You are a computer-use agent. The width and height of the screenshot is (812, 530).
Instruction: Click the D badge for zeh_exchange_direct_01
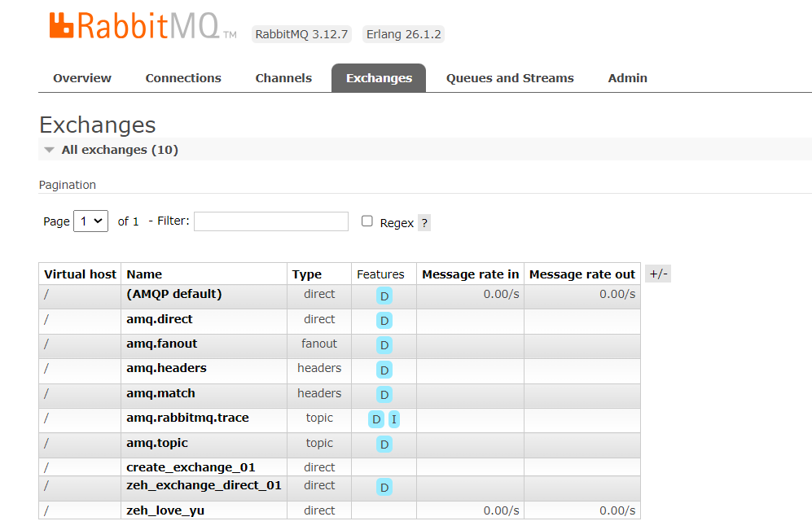pos(384,487)
